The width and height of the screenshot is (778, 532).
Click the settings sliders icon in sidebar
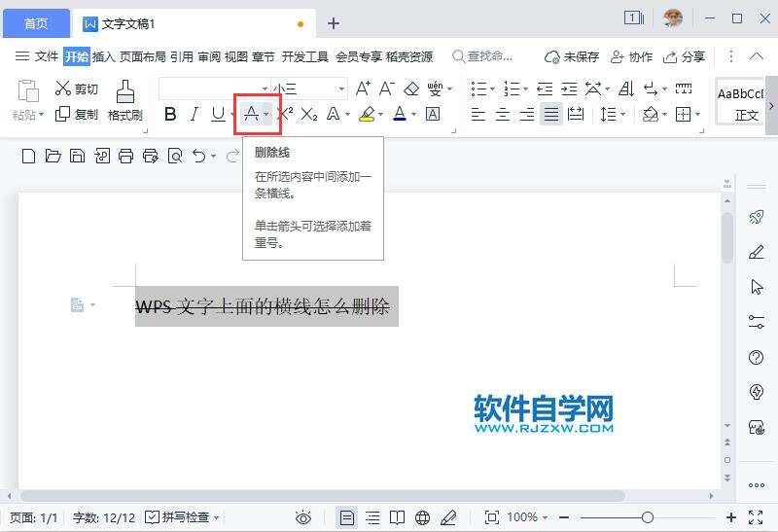757,322
